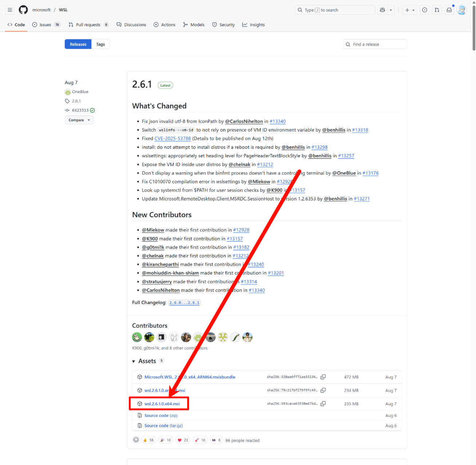Open the @OneBlue mention in What's Changed
Screen dimensions: 476x465
pyautogui.click(x=344, y=173)
